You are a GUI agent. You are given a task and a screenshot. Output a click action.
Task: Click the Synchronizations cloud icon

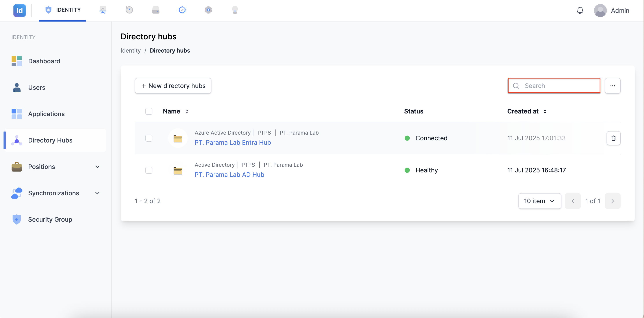(17, 193)
